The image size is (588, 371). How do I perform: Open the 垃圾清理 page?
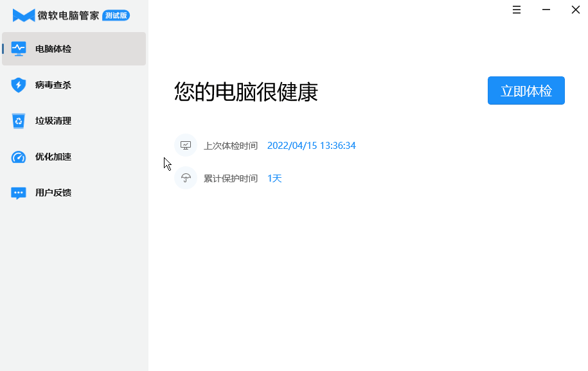coord(55,120)
